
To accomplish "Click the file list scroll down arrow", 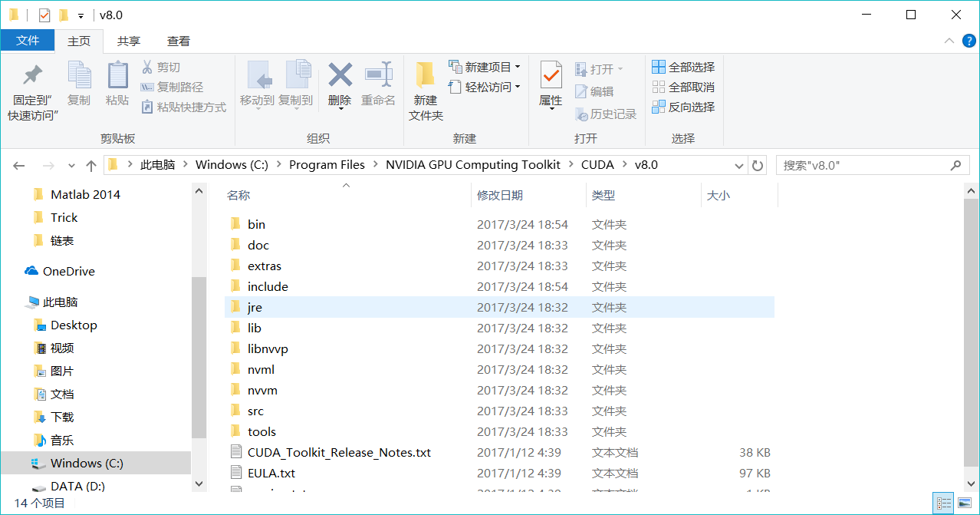I will click(972, 484).
